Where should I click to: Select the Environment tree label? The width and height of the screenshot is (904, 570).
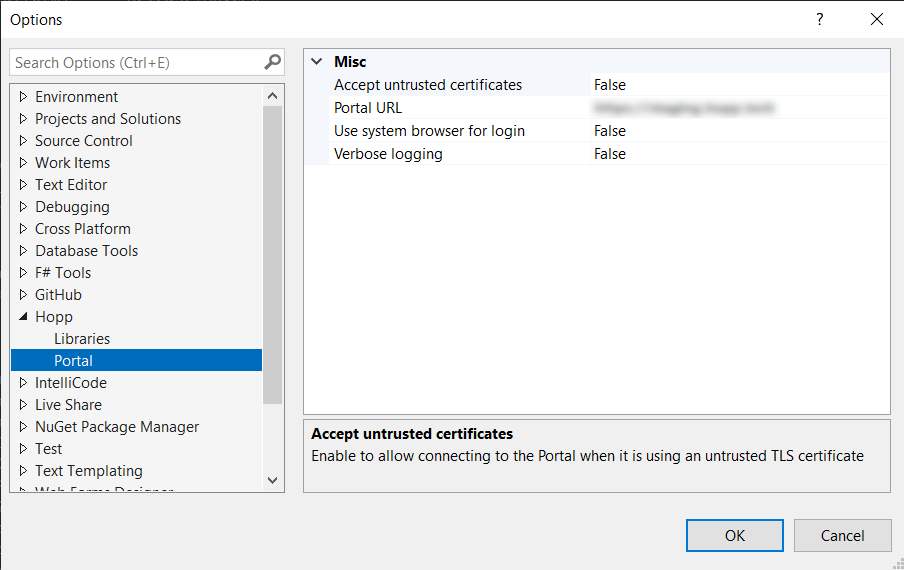point(76,96)
